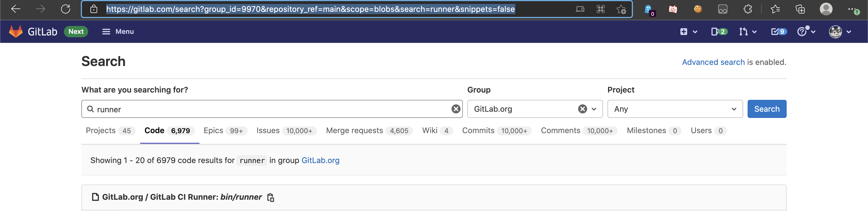Click into the runner search input field
868x211 pixels.
click(272, 109)
